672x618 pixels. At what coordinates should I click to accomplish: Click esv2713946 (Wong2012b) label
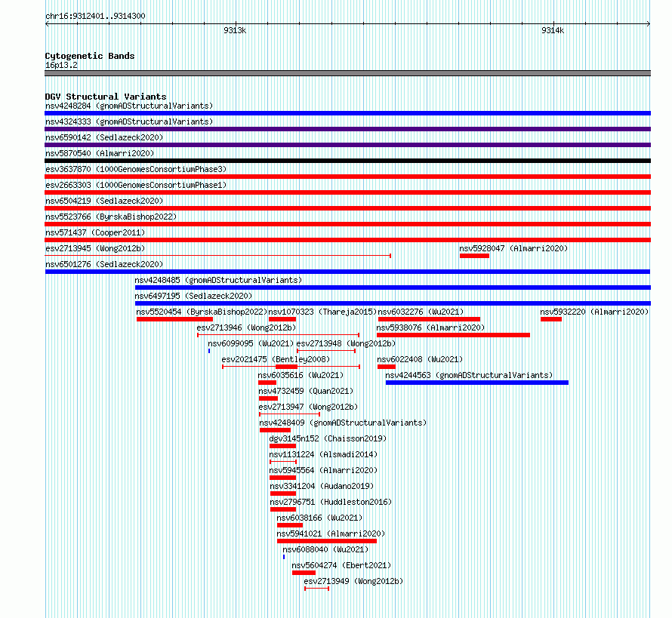coord(246,327)
